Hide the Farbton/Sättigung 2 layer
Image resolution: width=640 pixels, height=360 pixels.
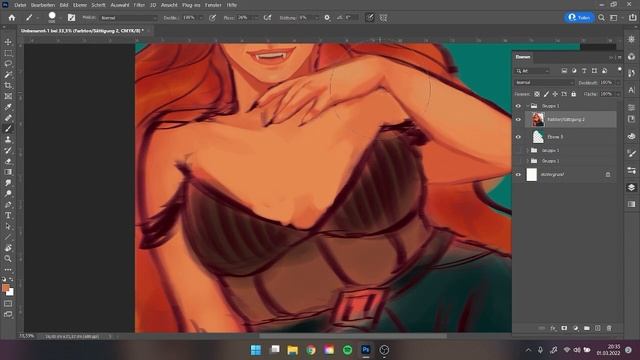518,120
